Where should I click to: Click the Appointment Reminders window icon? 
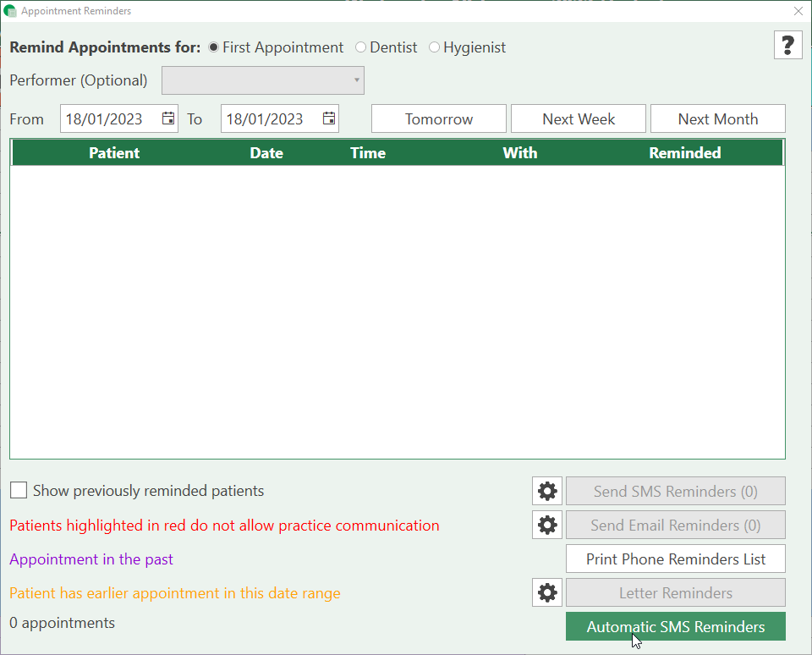[x=11, y=12]
